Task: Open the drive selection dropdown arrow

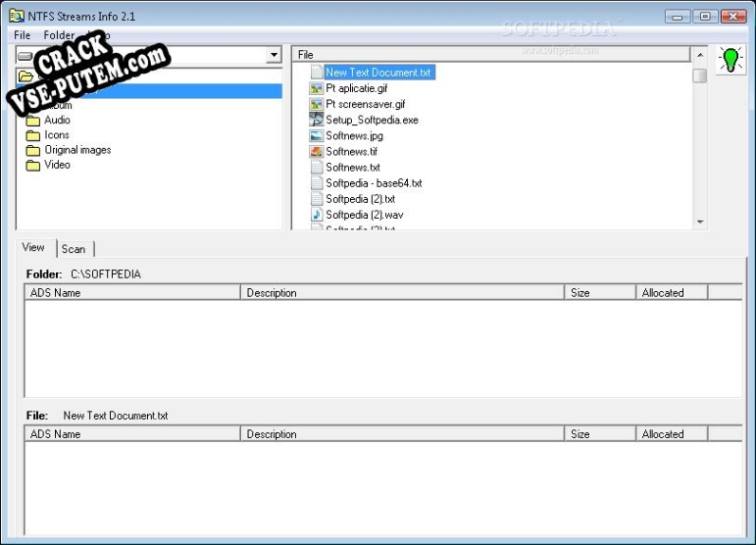Action: pos(274,55)
